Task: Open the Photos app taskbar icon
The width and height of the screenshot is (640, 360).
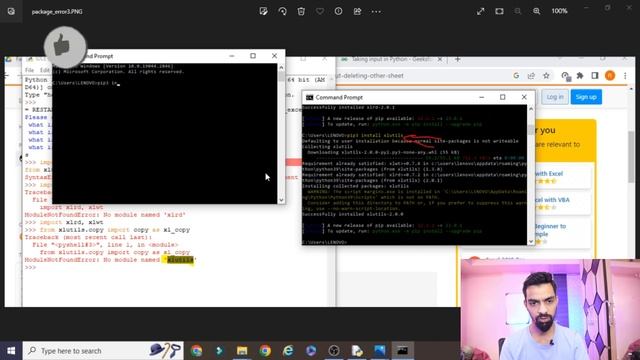Action: [380, 351]
